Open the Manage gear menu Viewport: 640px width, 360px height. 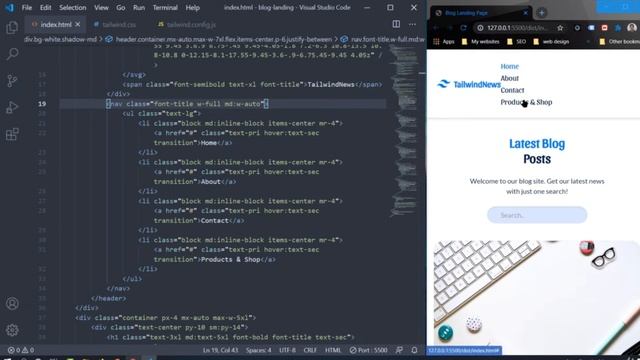tap(12, 330)
